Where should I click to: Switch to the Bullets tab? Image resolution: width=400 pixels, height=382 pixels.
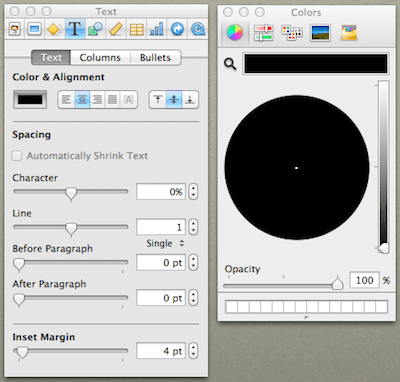pos(155,58)
